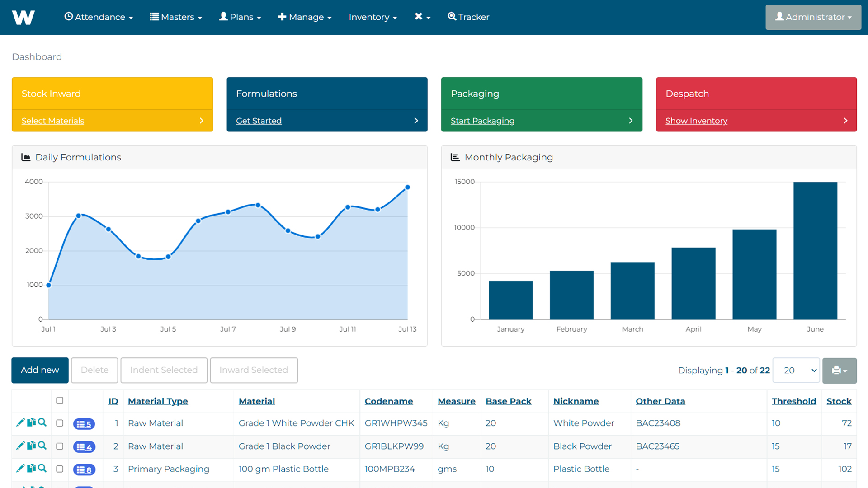Toggle the select-all header checkbox
This screenshot has height=488, width=868.
tap(60, 400)
